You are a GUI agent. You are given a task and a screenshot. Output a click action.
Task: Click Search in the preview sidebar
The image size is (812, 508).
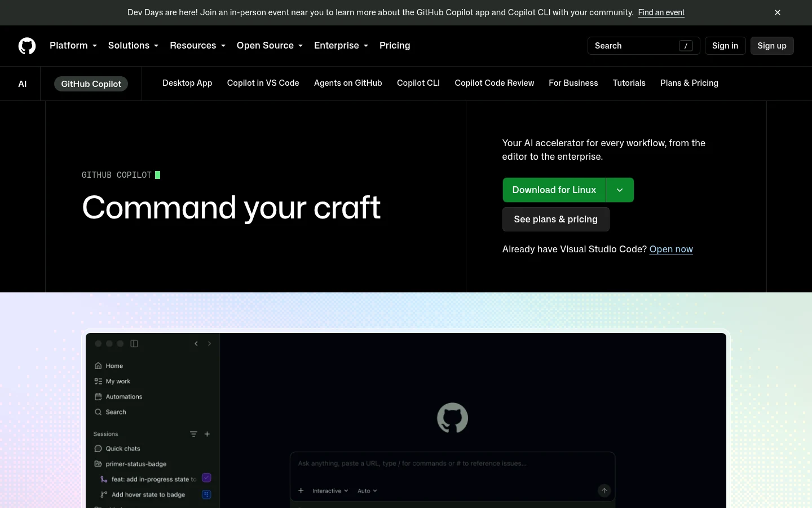click(x=111, y=412)
